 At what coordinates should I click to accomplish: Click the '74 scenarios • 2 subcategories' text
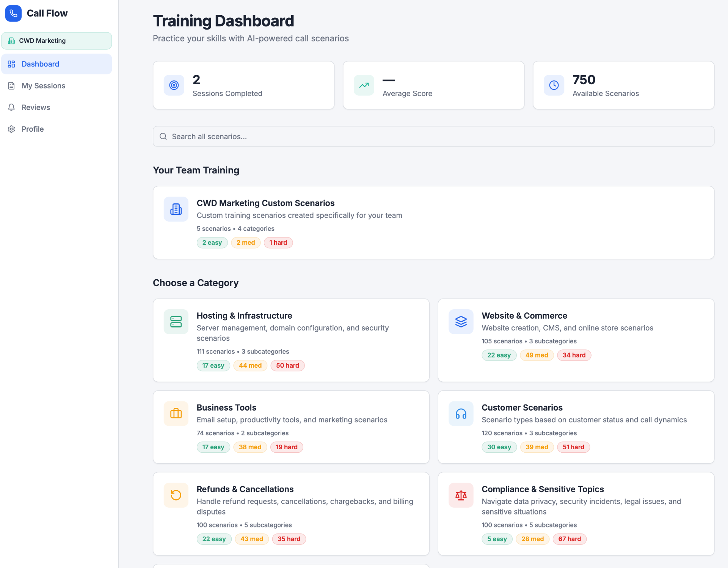coord(243,433)
